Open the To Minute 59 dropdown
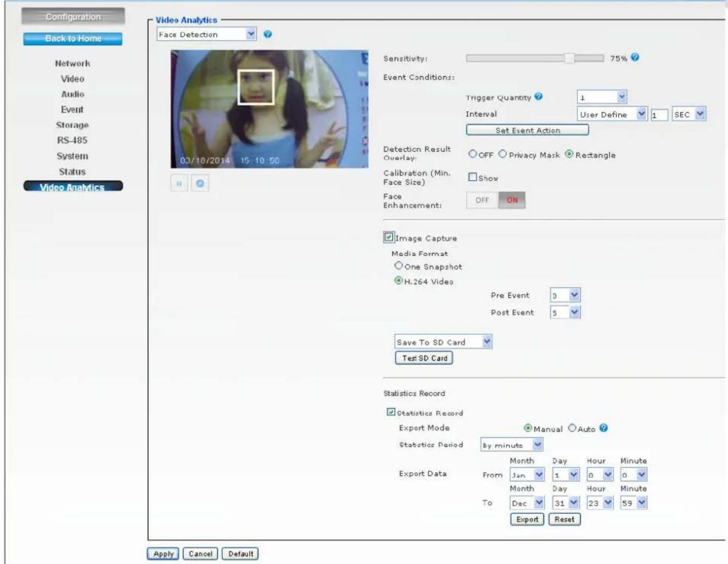 click(x=633, y=503)
